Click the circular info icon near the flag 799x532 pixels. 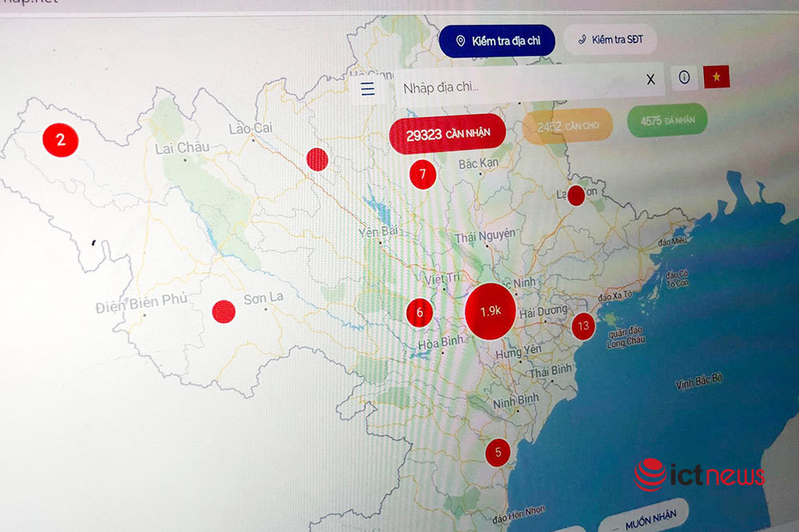tap(684, 77)
